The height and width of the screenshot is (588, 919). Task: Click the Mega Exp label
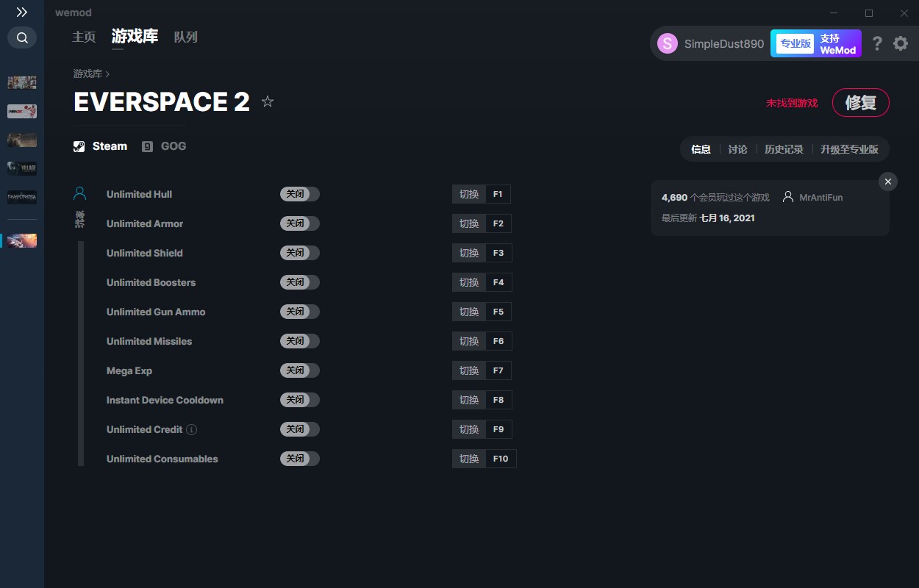click(129, 370)
